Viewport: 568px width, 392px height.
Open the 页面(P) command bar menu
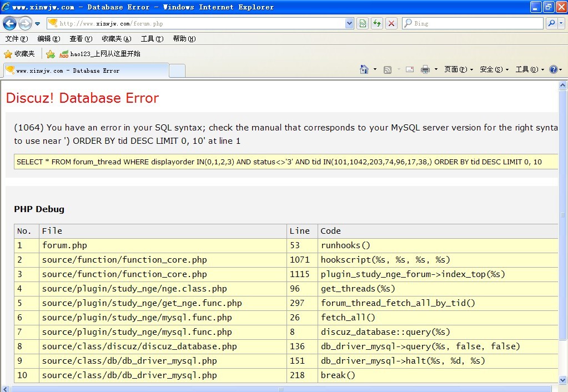click(459, 69)
